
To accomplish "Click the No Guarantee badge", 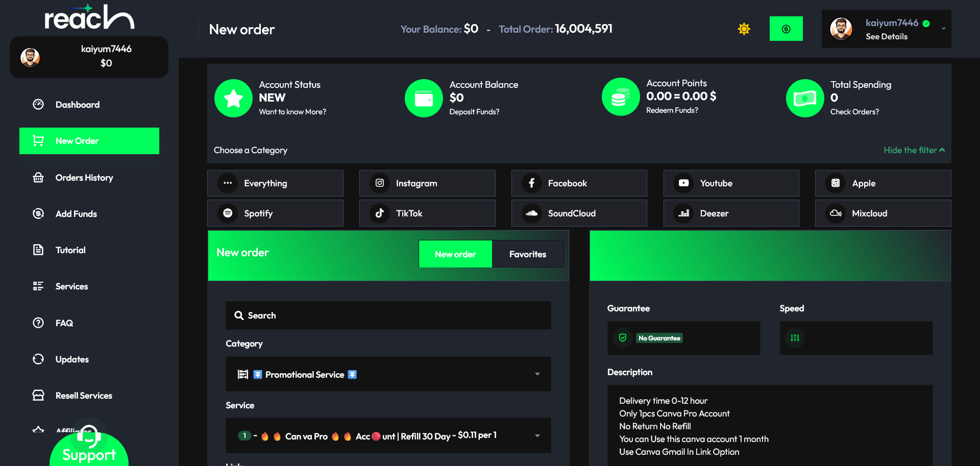I will click(659, 338).
